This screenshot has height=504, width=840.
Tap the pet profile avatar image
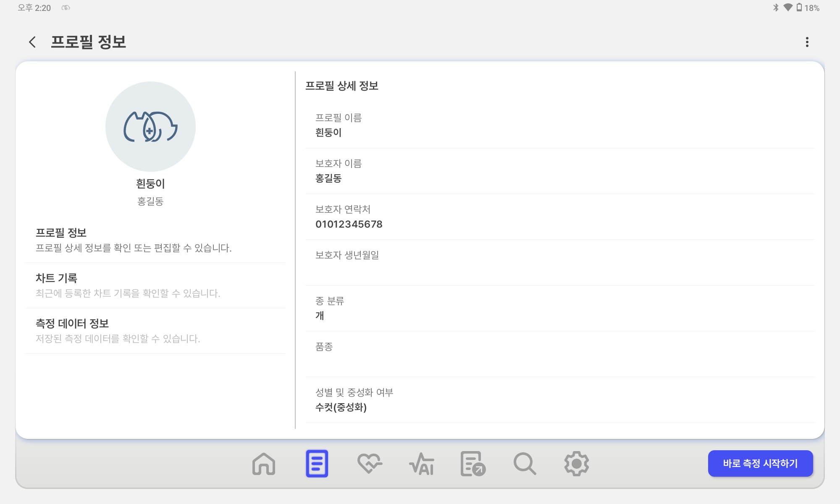(x=150, y=126)
